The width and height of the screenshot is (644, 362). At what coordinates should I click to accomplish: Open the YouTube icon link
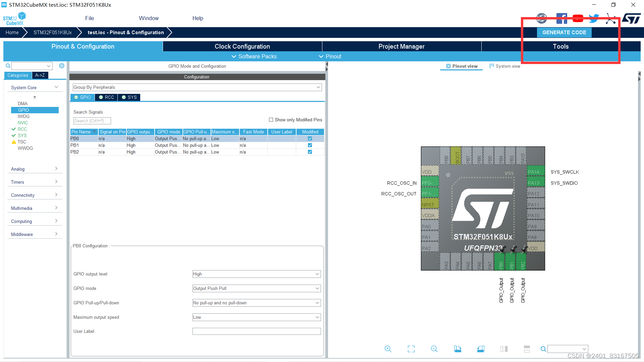[x=578, y=18]
